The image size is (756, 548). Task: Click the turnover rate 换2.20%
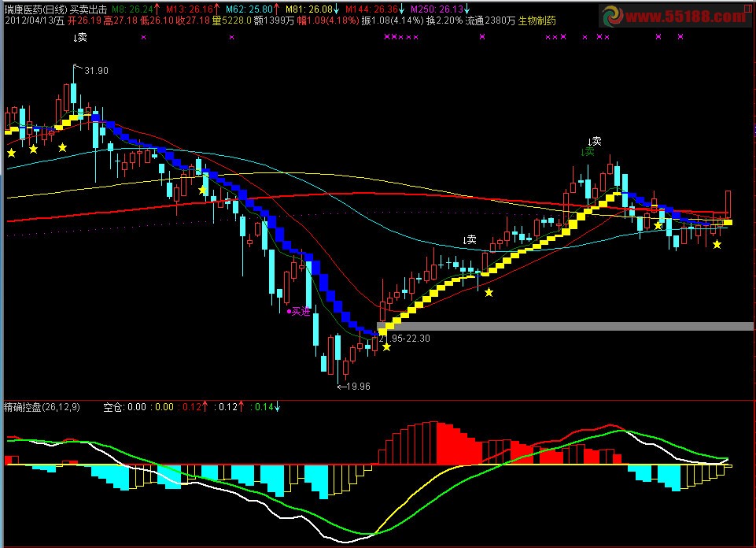[444, 20]
